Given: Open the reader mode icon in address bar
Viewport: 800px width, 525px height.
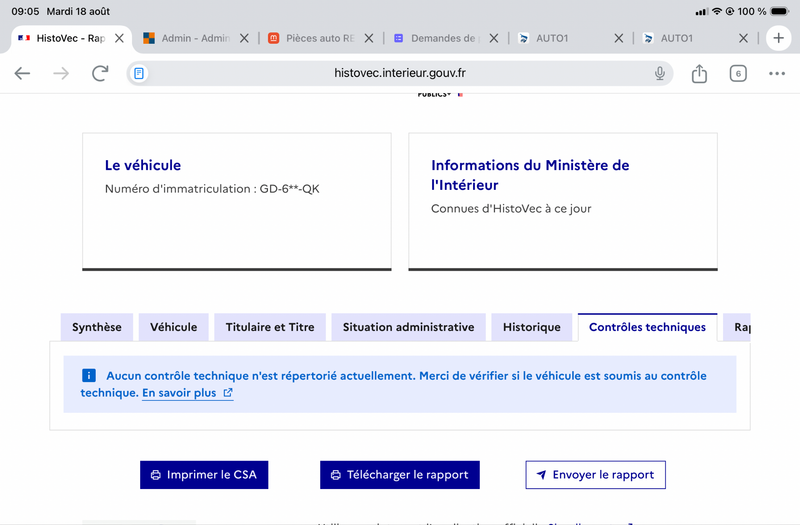Looking at the screenshot, I should [x=139, y=73].
